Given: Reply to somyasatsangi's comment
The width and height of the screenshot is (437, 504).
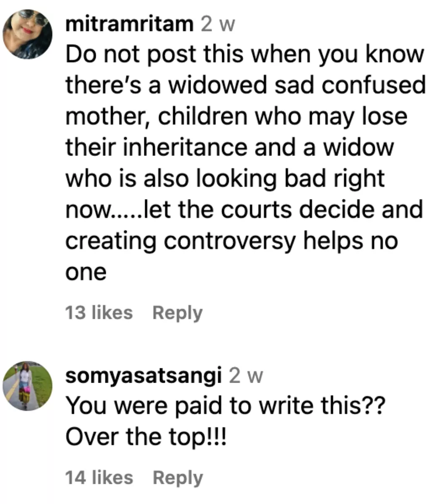Looking at the screenshot, I should tap(178, 478).
